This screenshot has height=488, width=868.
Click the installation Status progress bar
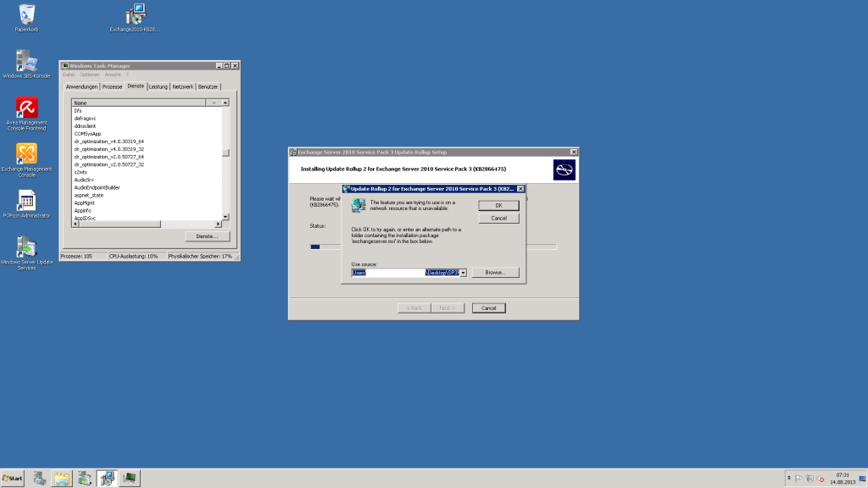click(433, 247)
